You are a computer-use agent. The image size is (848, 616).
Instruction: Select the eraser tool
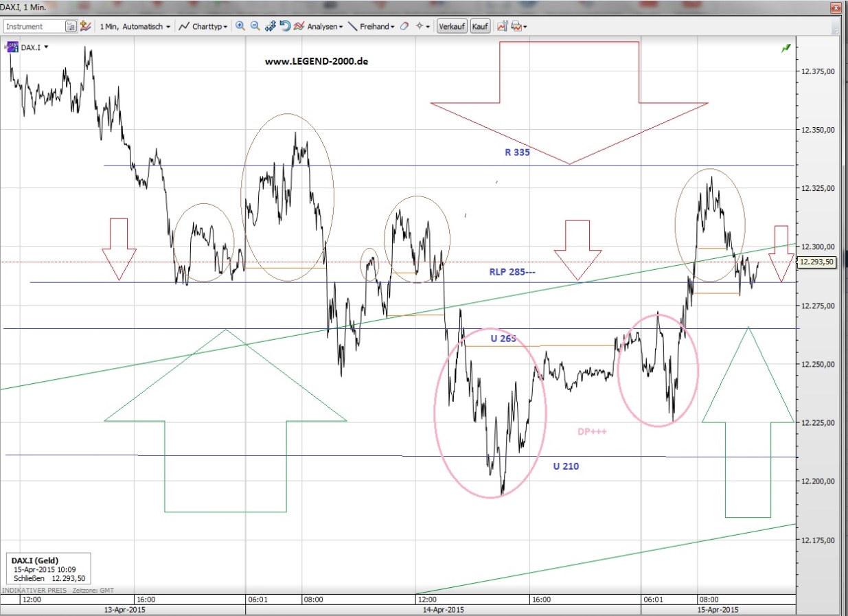pos(404,26)
